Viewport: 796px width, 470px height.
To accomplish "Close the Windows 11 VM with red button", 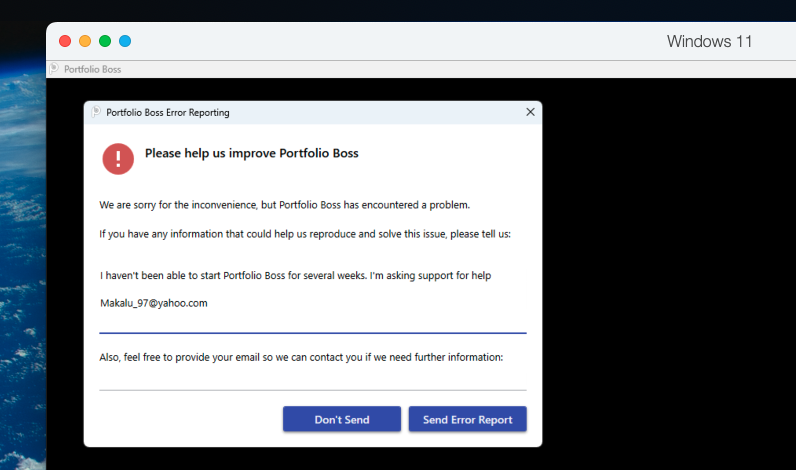I will [65, 41].
